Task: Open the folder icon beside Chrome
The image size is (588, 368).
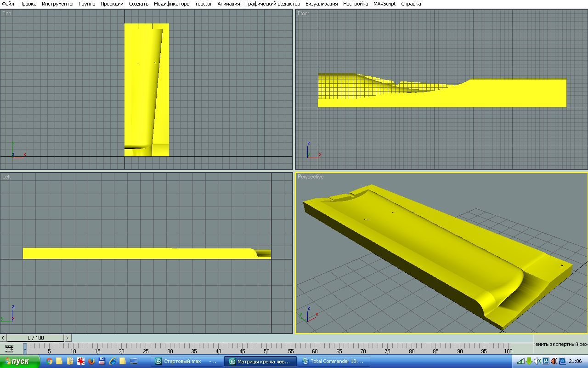Action: tap(60, 362)
